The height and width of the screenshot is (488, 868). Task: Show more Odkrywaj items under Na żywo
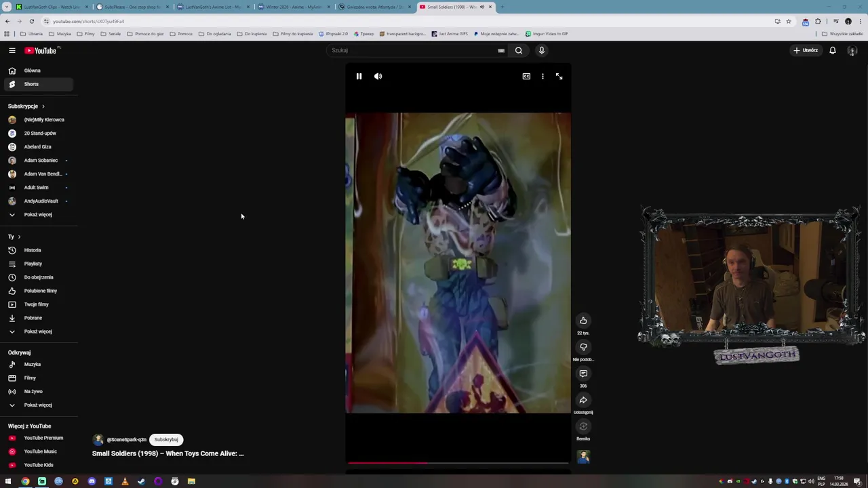(x=37, y=405)
